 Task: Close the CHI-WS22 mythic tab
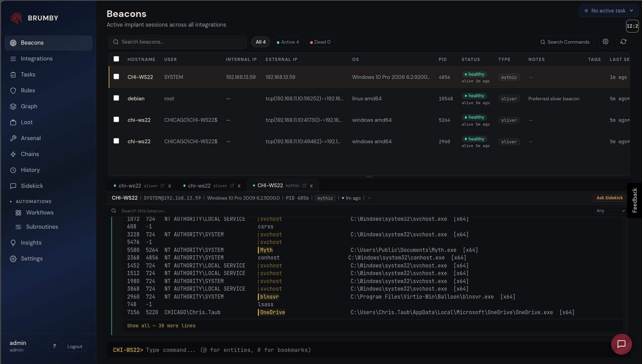click(311, 186)
